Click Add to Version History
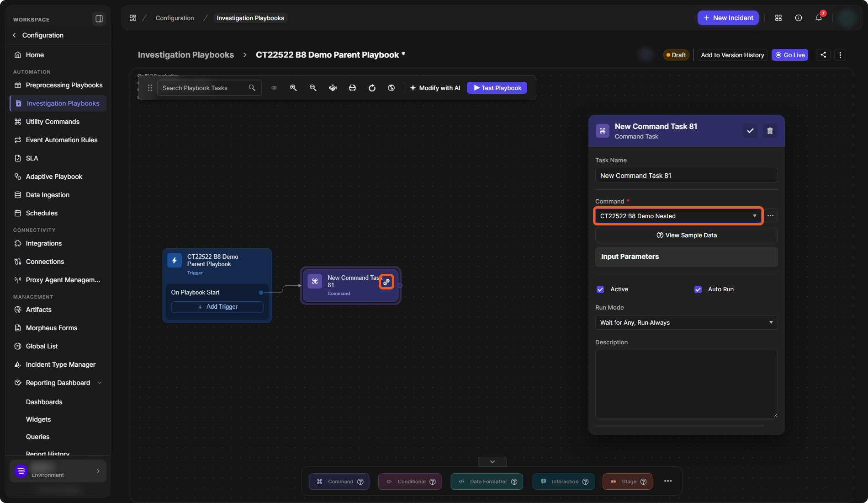The width and height of the screenshot is (868, 503). tap(732, 55)
